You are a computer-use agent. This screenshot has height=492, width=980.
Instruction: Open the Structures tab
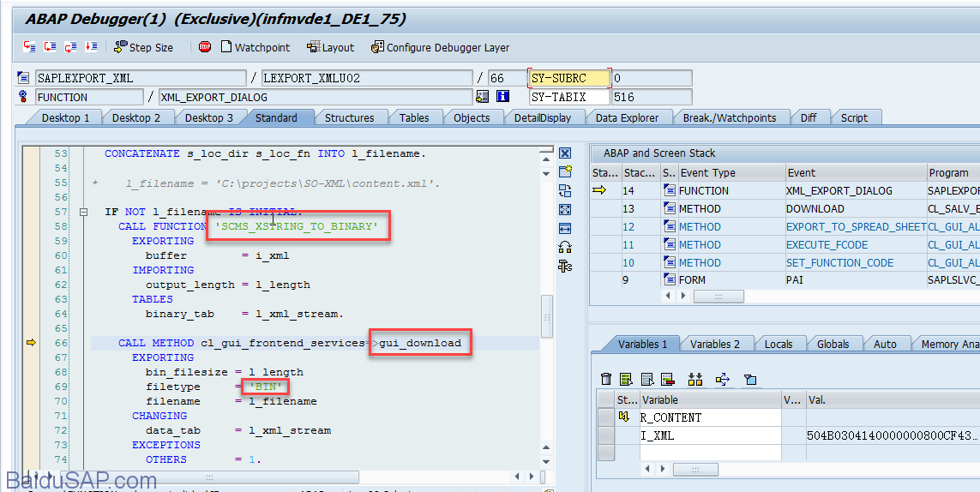click(x=349, y=117)
